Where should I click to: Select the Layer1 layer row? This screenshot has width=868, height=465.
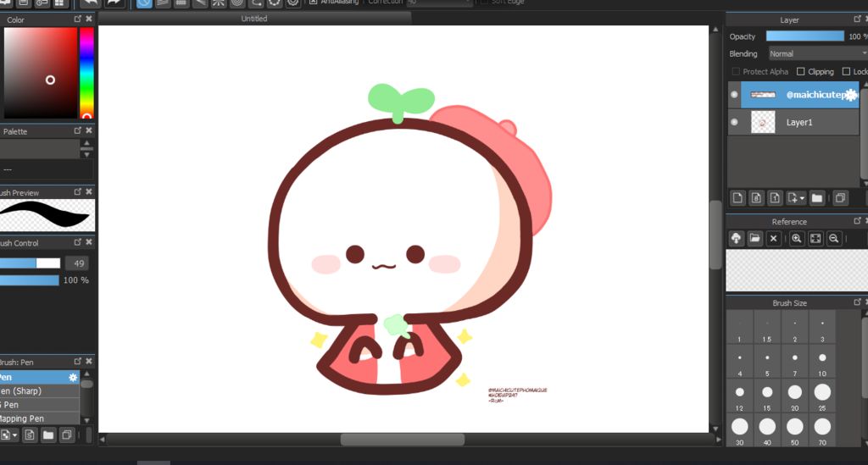[x=793, y=122]
